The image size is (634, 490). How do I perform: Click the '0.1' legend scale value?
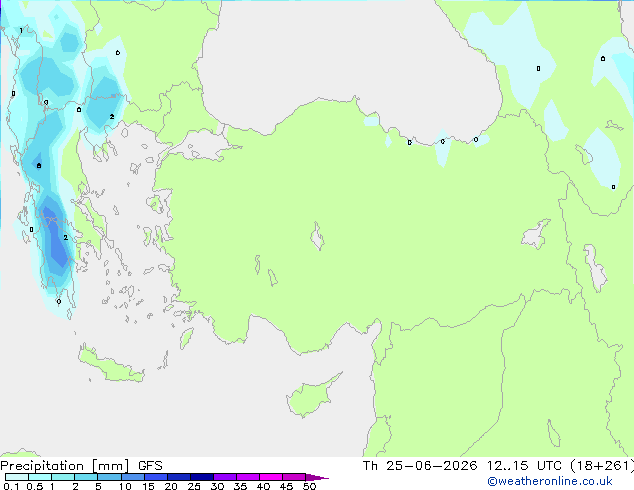pos(11,486)
